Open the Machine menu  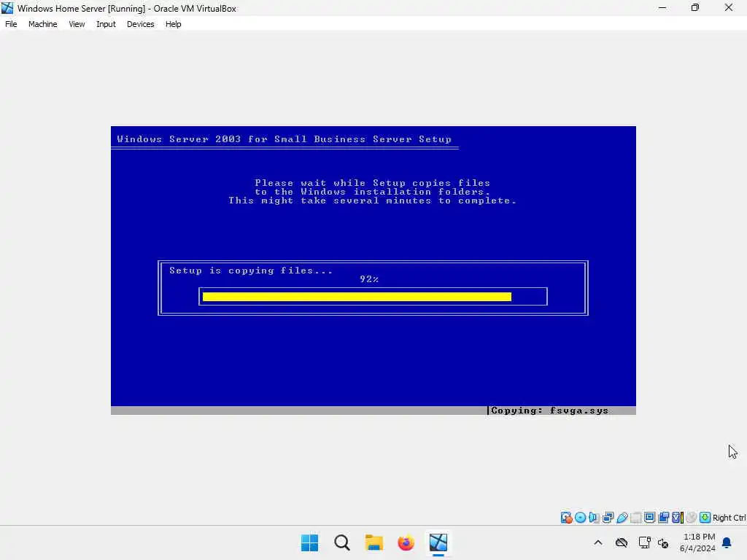click(42, 24)
